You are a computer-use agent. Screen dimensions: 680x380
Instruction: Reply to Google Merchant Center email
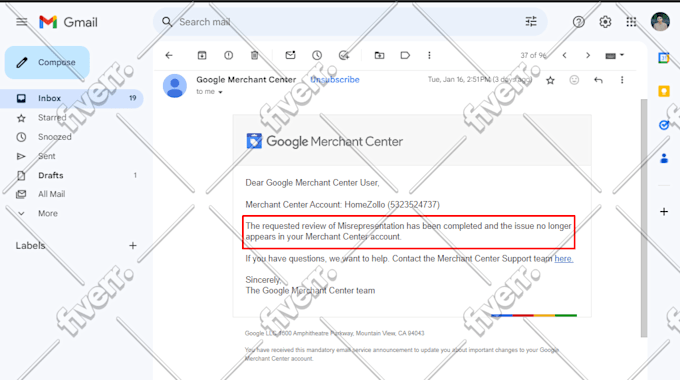pos(598,80)
